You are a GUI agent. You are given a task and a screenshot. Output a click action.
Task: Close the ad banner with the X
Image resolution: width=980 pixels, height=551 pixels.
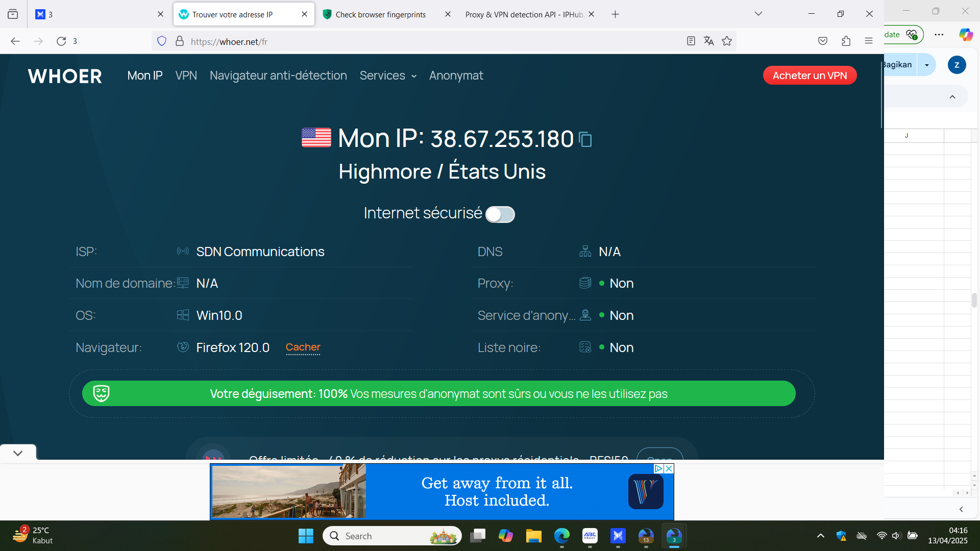pyautogui.click(x=669, y=468)
